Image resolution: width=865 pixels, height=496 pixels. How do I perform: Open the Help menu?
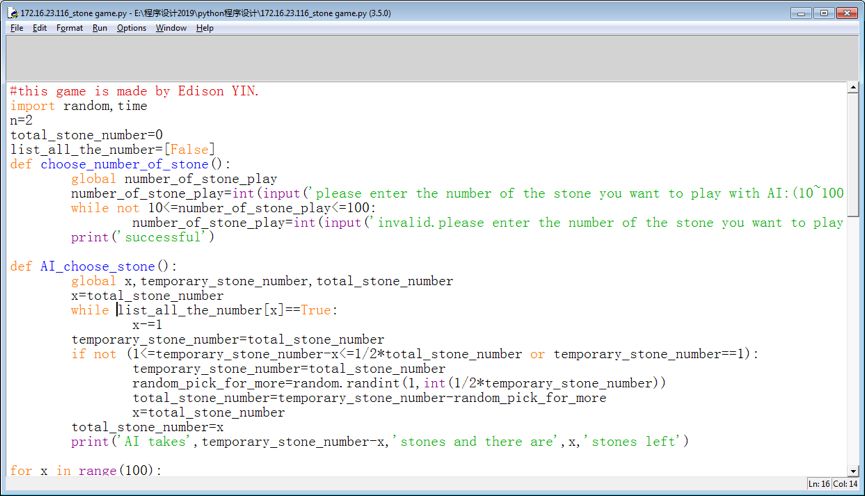(x=205, y=28)
